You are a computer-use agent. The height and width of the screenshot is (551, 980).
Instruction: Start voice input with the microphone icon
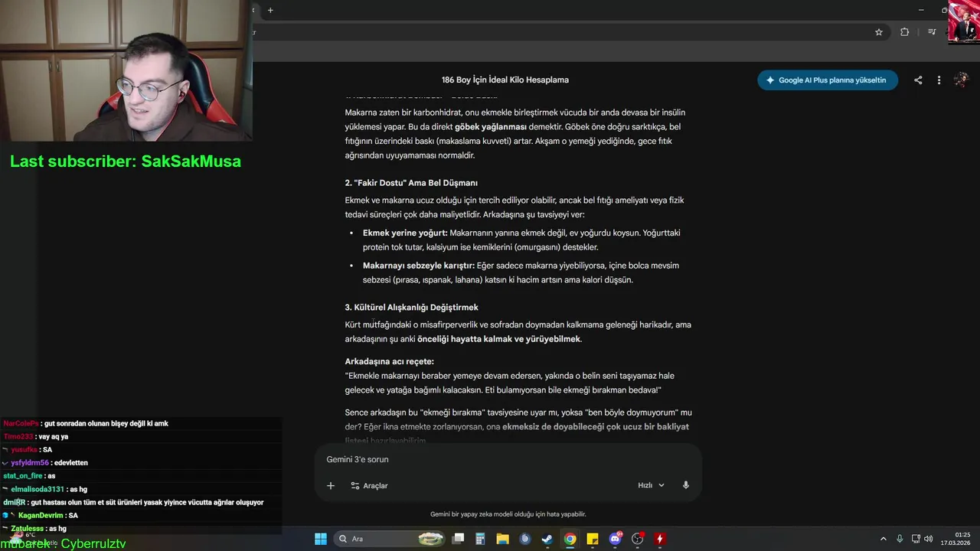[x=686, y=485]
